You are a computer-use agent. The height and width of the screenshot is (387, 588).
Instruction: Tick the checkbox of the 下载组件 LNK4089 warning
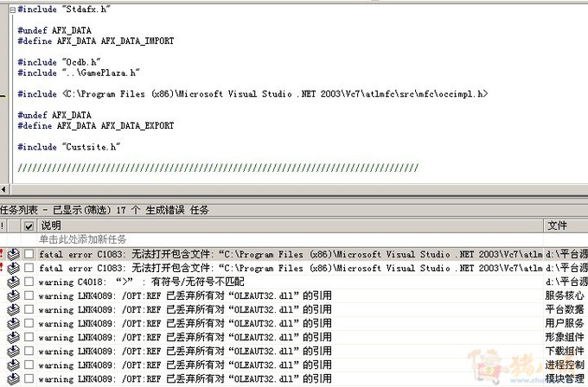(29, 351)
